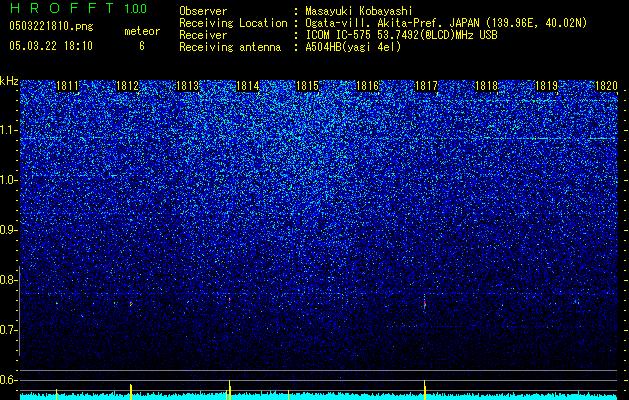The width and height of the screenshot is (629, 400).
Task: Click the green meteor label
Action: [142, 31]
